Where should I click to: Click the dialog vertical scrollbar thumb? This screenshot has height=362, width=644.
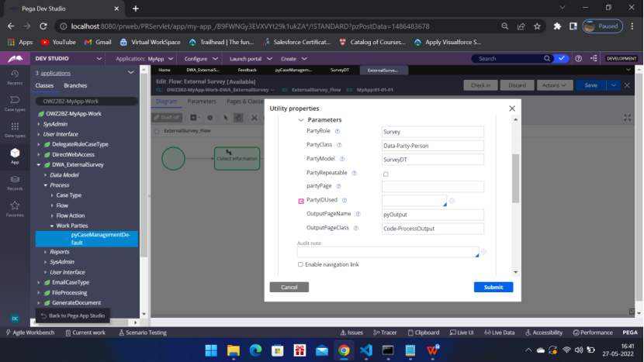pyautogui.click(x=515, y=178)
